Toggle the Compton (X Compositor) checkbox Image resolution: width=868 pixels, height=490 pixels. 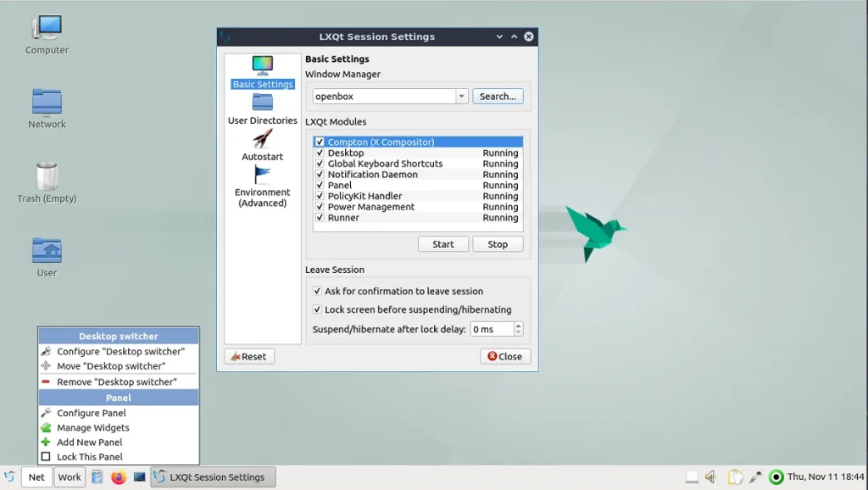tap(320, 142)
